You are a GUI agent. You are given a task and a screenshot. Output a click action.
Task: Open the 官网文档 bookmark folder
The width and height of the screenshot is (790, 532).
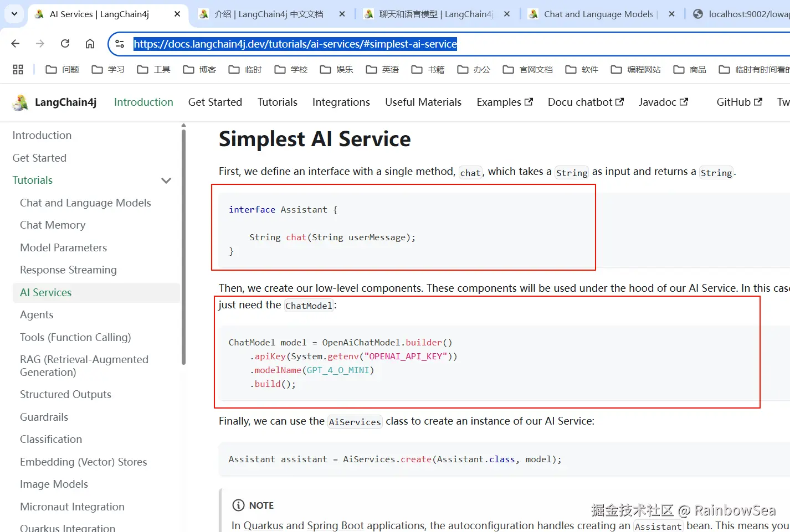click(x=528, y=69)
